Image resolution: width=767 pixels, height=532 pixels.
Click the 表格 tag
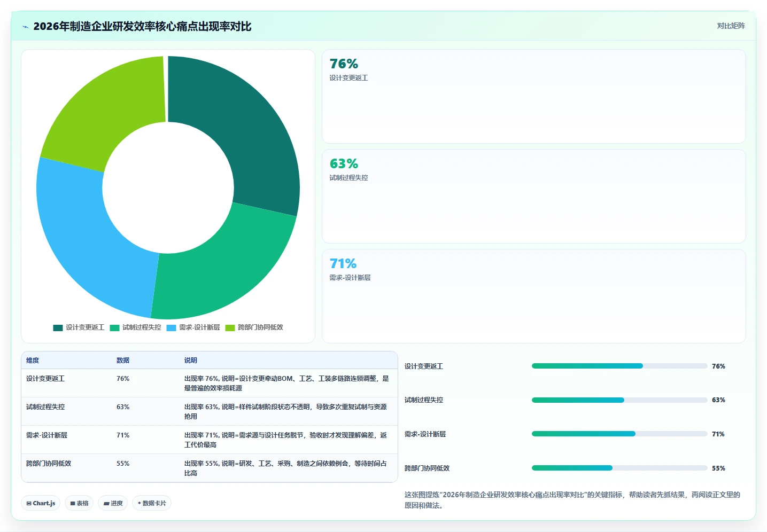(79, 503)
